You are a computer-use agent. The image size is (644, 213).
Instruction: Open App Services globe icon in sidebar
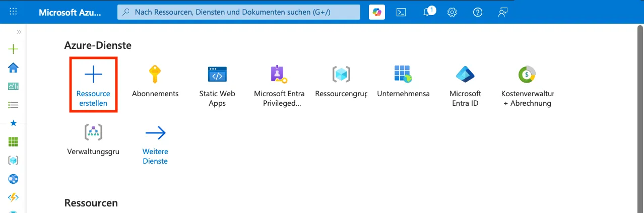14,179
